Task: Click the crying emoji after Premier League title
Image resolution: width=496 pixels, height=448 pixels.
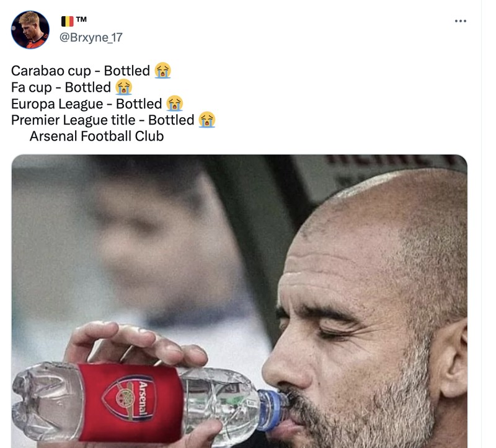Action: point(208,121)
